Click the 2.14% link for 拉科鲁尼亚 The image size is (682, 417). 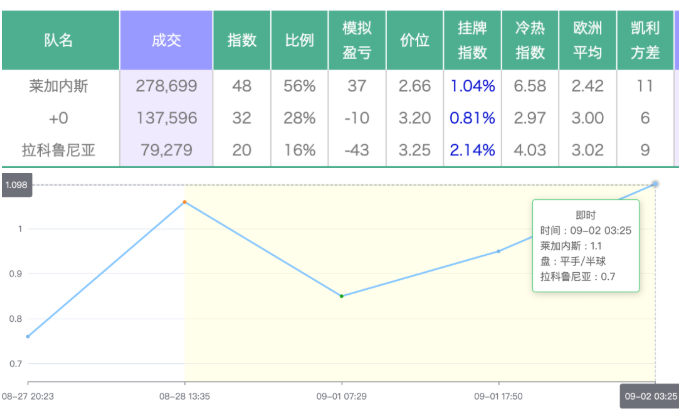click(472, 152)
